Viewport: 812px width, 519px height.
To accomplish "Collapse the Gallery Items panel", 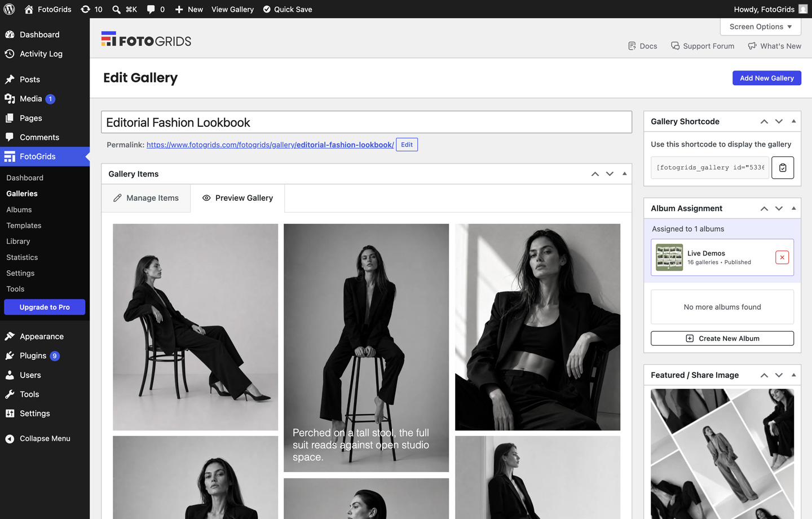I will tap(624, 174).
